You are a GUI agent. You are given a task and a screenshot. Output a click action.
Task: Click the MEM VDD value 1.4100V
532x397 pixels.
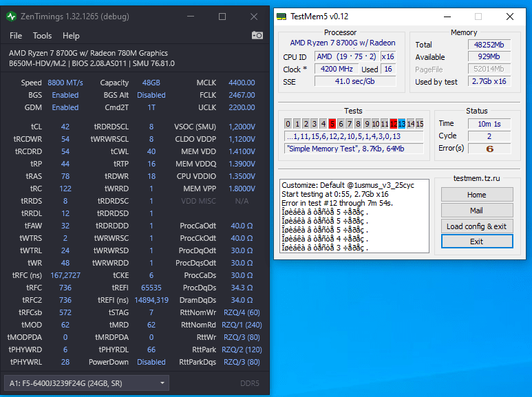(242, 151)
